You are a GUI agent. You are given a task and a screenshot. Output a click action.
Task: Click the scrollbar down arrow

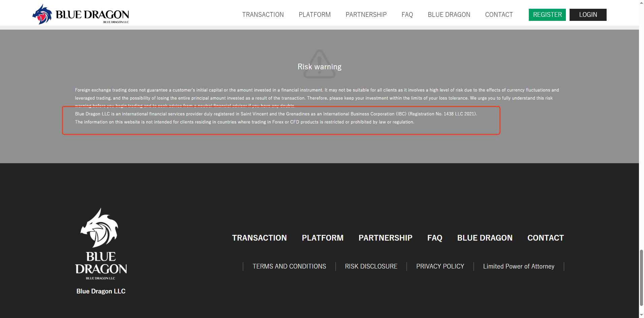641,315
